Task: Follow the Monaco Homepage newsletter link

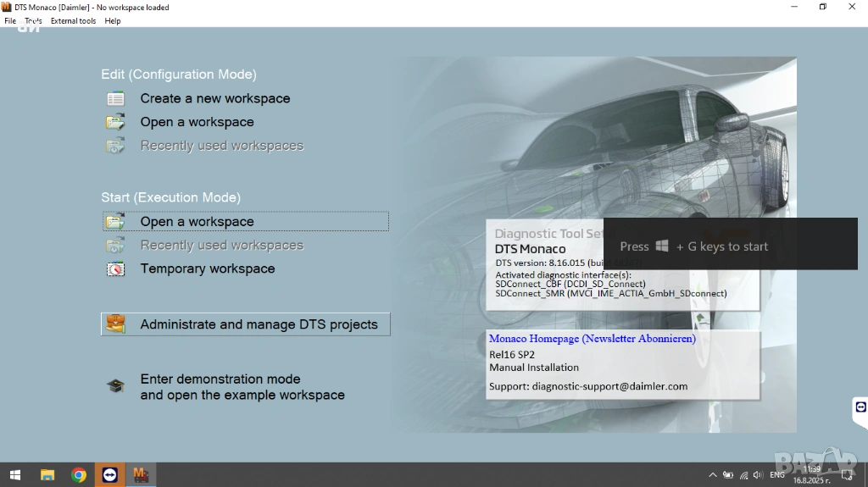Action: point(592,339)
